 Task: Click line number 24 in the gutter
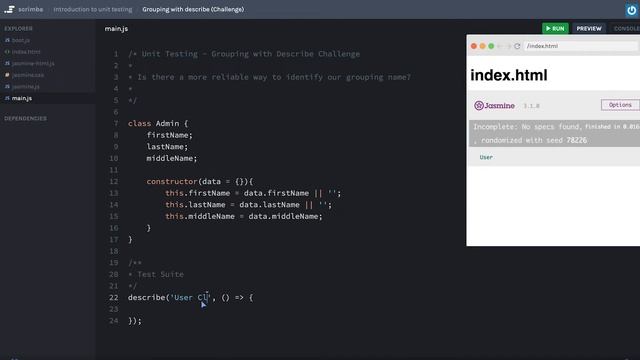113,321
